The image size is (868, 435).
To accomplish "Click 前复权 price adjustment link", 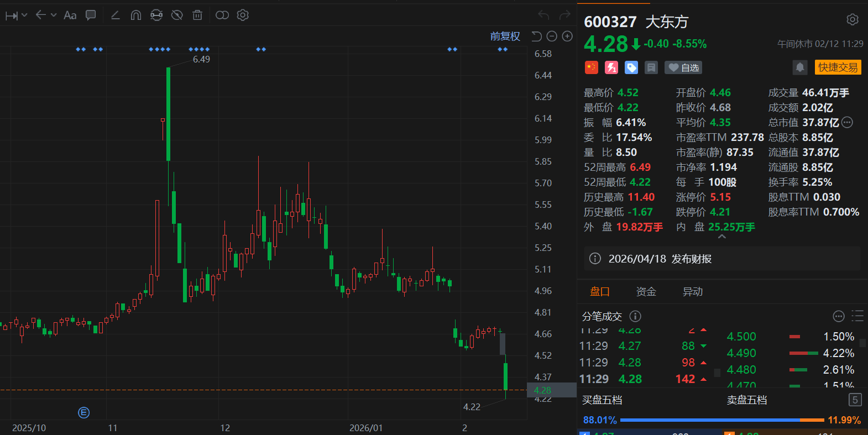I will 505,36.
